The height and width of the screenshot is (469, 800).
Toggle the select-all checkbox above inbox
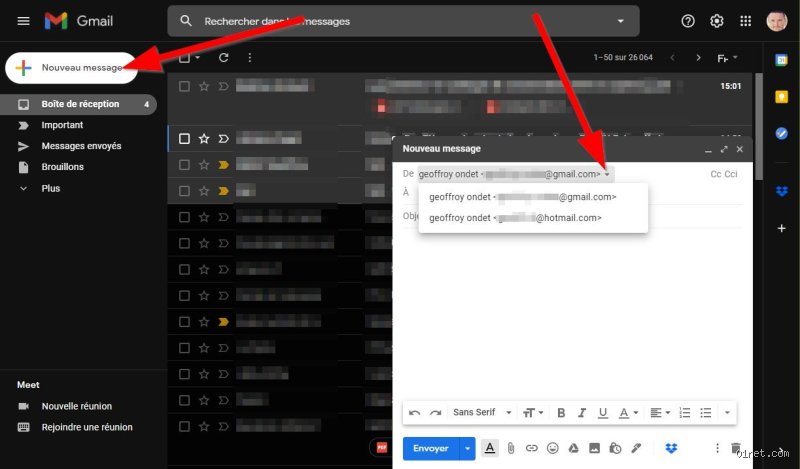pos(184,58)
